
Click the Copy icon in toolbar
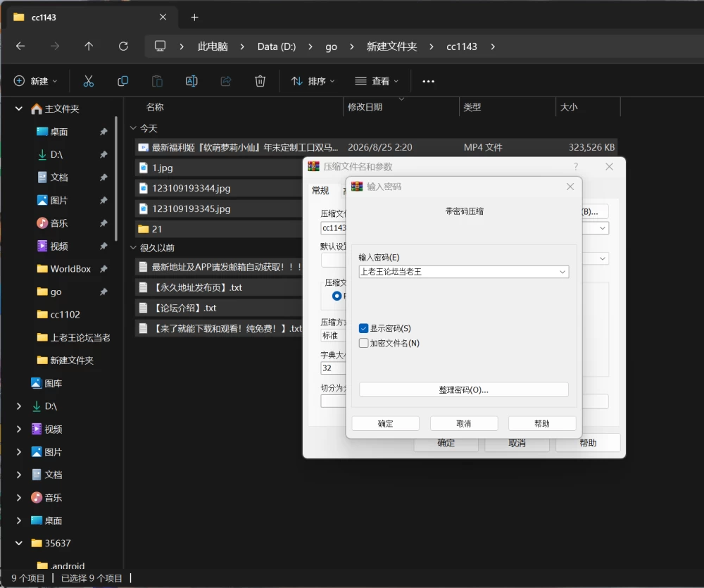(x=122, y=81)
